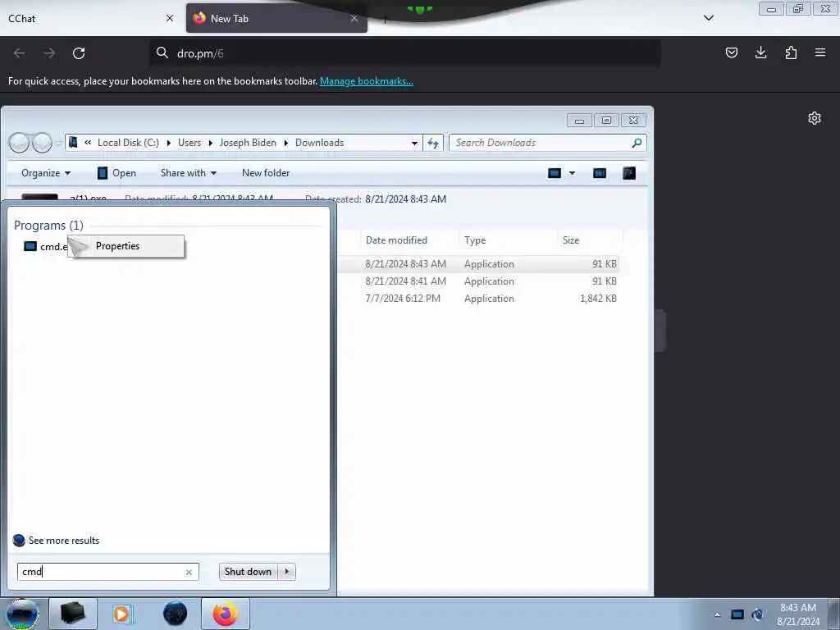This screenshot has width=840, height=630.
Task: Minimize the Downloads Explorer window
Action: pyautogui.click(x=579, y=121)
